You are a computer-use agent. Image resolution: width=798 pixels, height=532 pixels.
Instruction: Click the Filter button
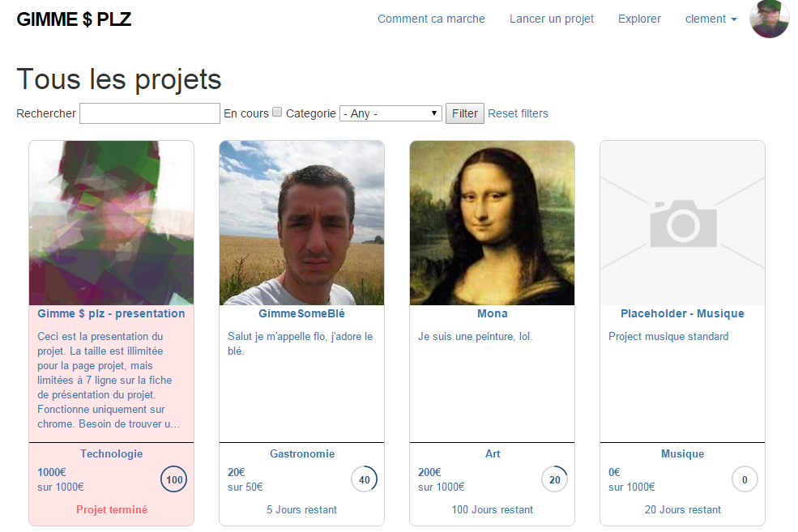pyautogui.click(x=465, y=113)
